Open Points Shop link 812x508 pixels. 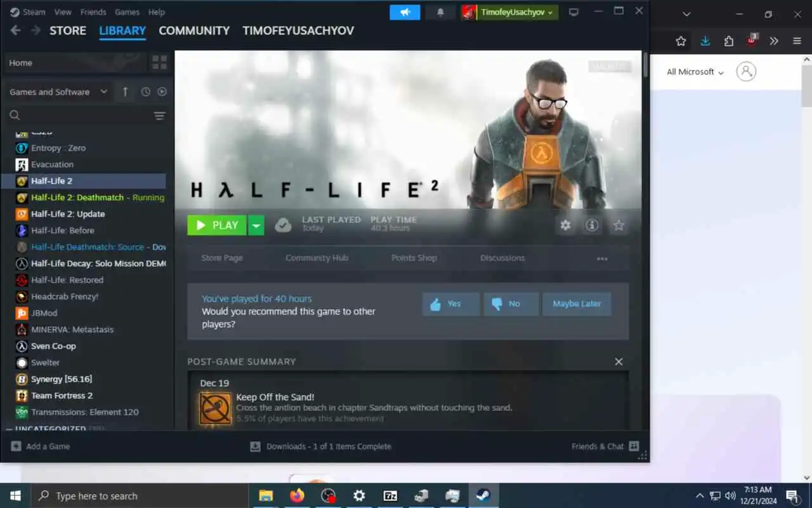click(414, 258)
